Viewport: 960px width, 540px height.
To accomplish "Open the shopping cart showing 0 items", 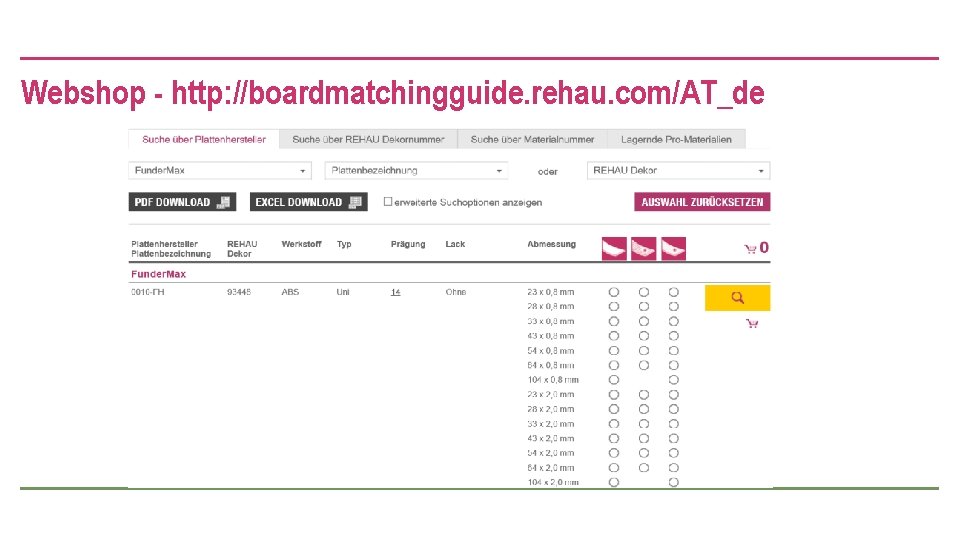I will [756, 248].
